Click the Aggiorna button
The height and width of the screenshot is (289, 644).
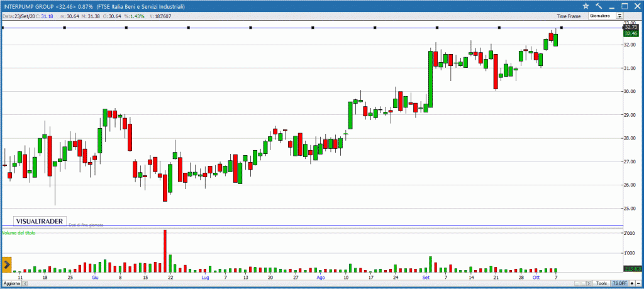click(x=11, y=284)
